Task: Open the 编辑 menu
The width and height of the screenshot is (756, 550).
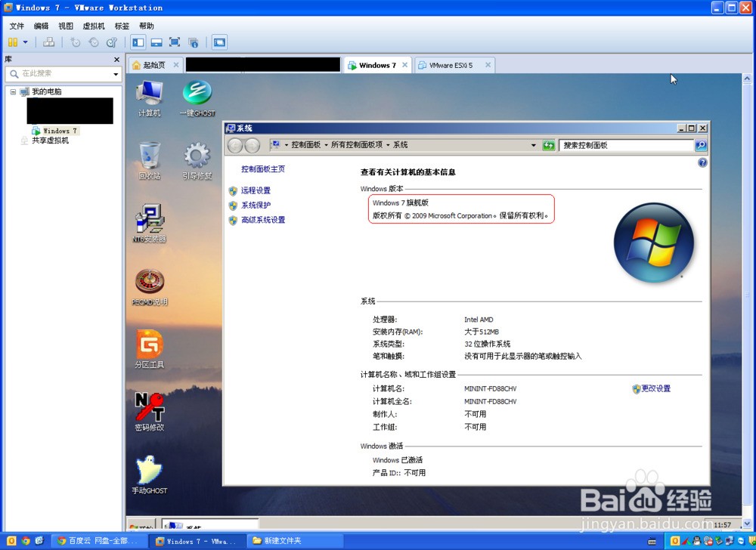Action: tap(41, 26)
